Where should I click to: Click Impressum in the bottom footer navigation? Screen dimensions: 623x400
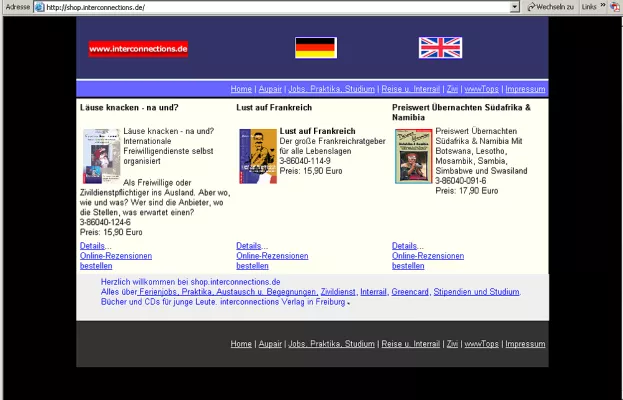tap(525, 344)
